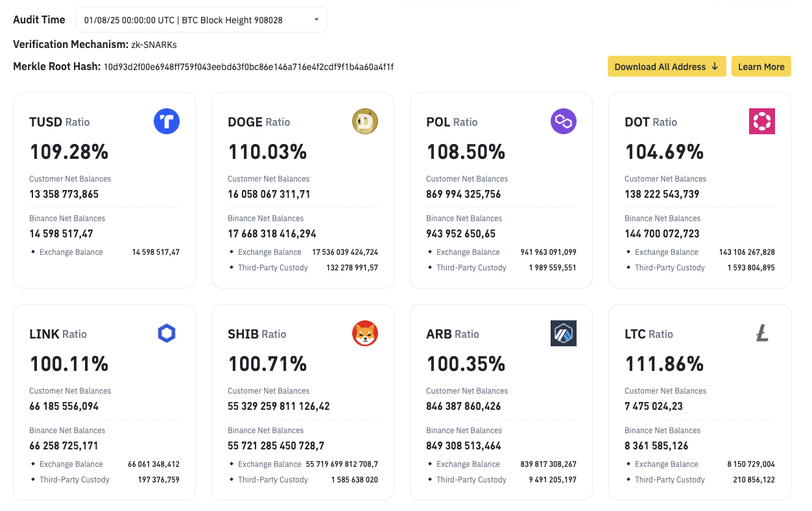
Task: Click the ARB Exchange Balance row
Action: pos(501,464)
